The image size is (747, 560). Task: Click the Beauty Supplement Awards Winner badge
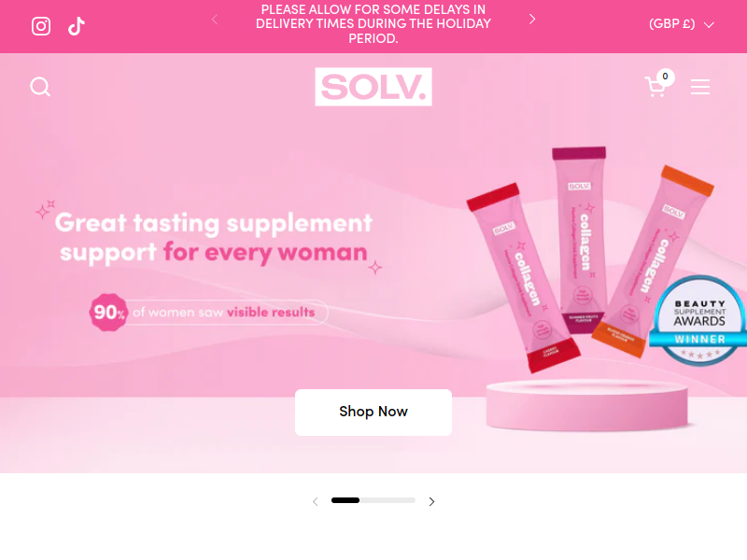[699, 320]
